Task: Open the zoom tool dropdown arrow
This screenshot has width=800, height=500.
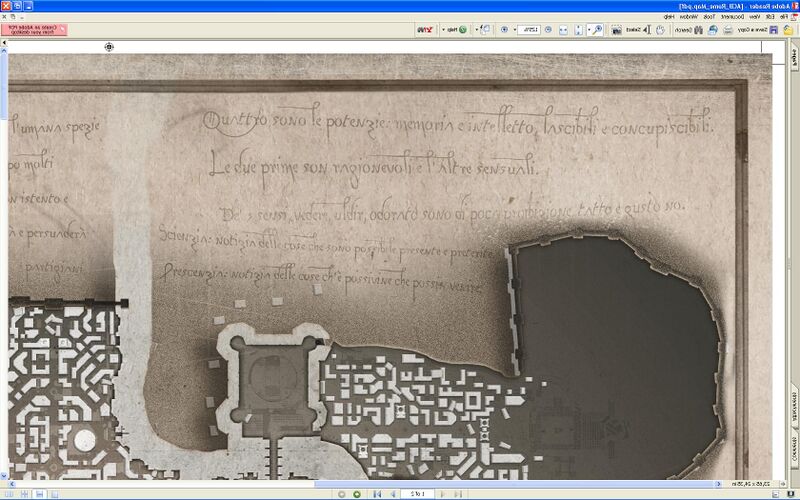Action: point(589,30)
